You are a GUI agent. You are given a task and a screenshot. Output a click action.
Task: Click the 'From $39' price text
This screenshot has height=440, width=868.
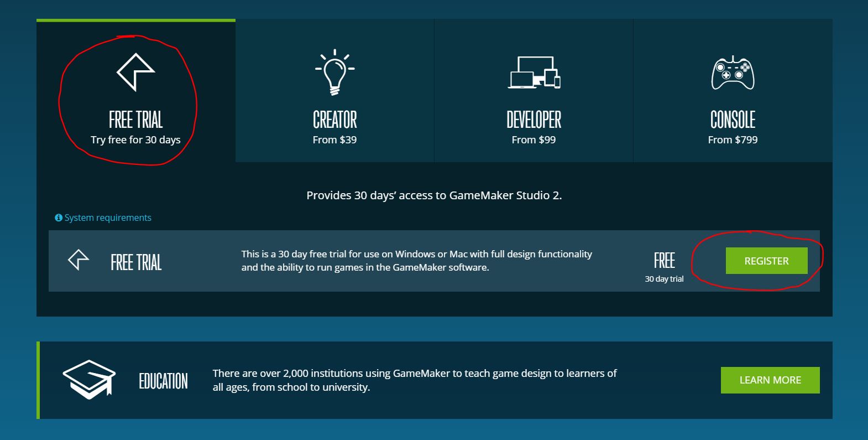334,140
